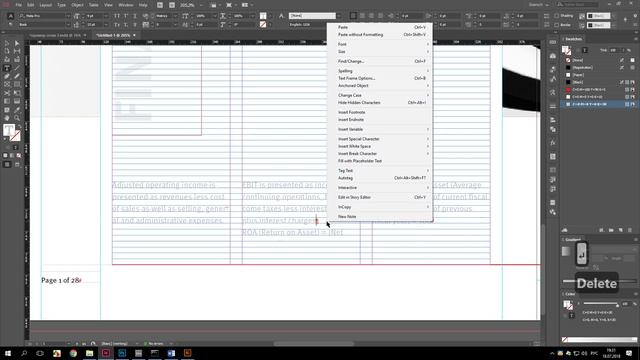Select the Rectangle Frame tool

coord(7,84)
